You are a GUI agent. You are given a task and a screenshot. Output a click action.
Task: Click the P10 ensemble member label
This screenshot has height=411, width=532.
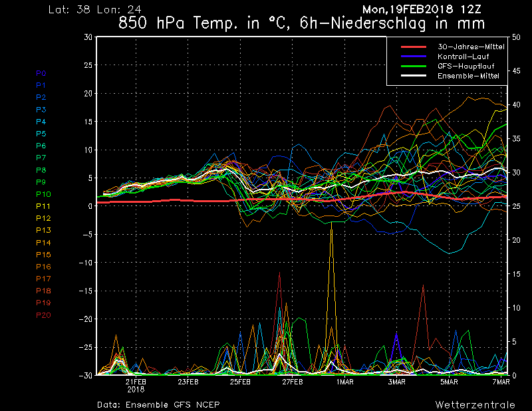tap(43, 194)
